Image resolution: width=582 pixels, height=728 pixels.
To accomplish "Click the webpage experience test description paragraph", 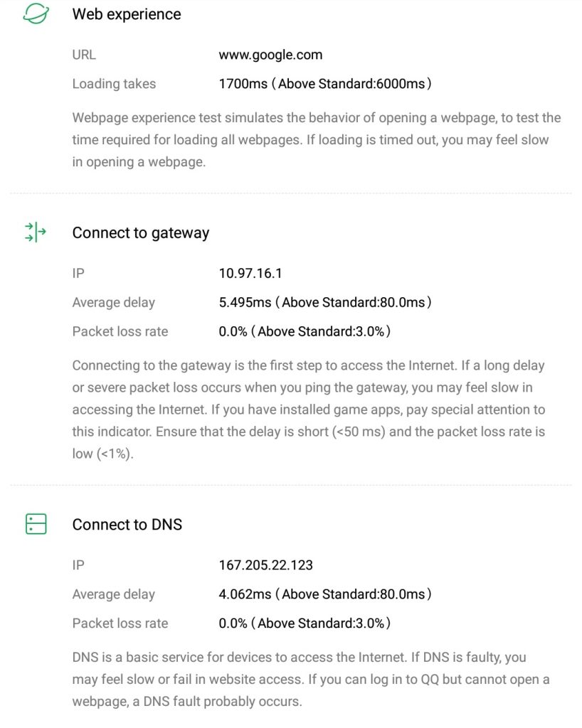I will 316,139.
